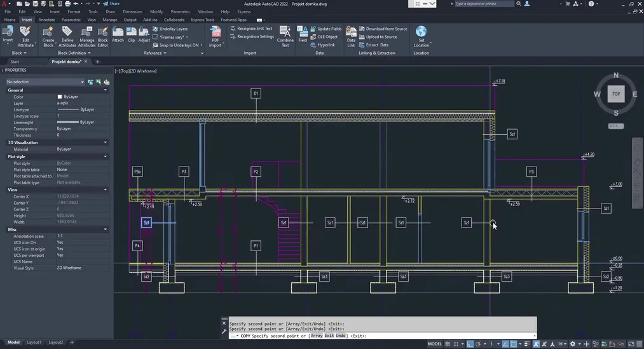Collapse the General properties section

point(106,90)
